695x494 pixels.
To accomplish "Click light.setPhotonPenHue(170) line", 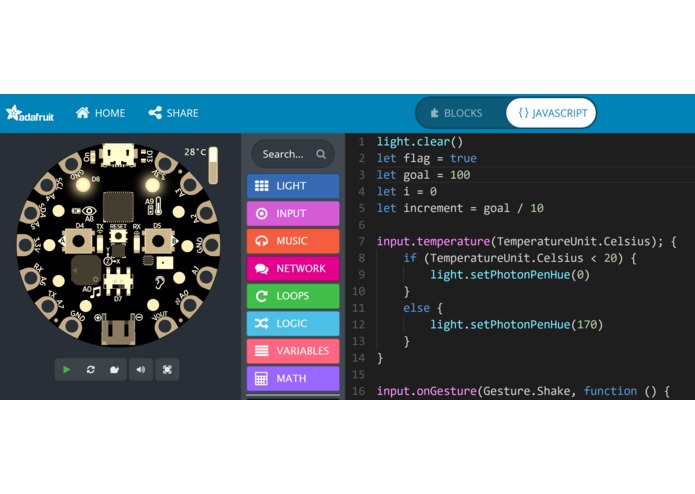I will tap(516, 324).
